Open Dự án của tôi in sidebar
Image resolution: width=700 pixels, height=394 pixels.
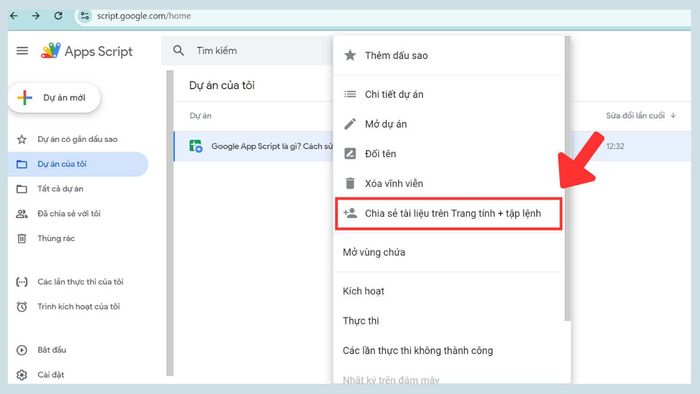78,164
